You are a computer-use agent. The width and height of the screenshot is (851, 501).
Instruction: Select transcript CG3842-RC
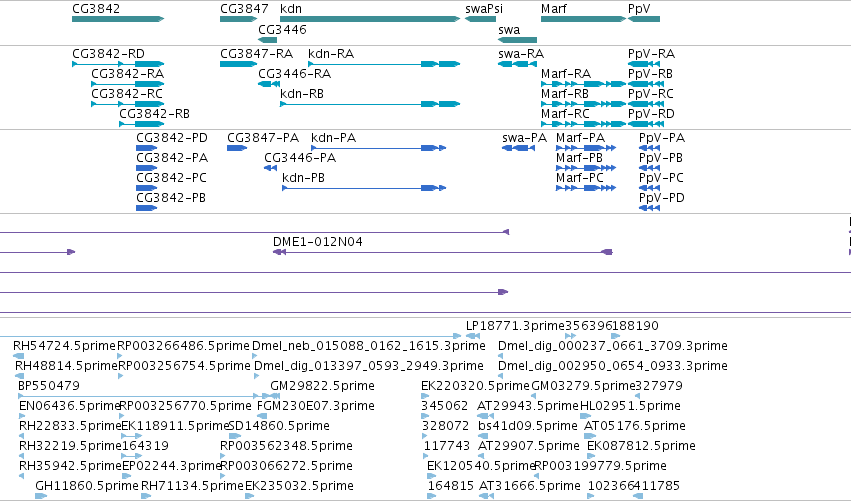pyautogui.click(x=128, y=104)
